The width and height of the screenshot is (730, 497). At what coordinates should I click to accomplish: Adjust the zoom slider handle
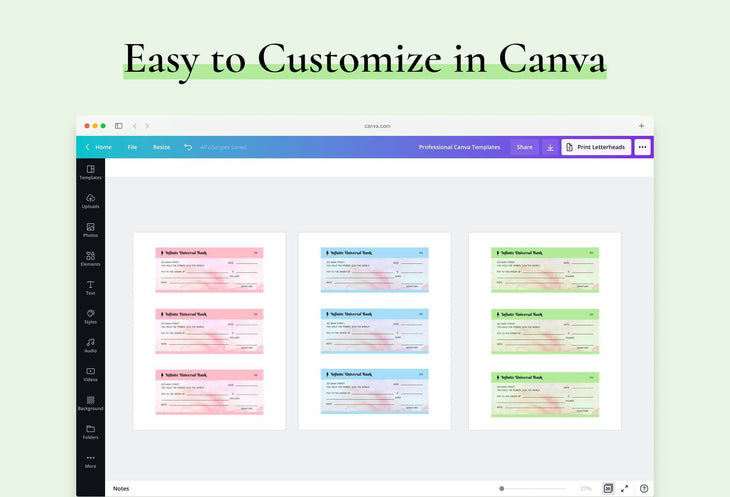pos(501,488)
